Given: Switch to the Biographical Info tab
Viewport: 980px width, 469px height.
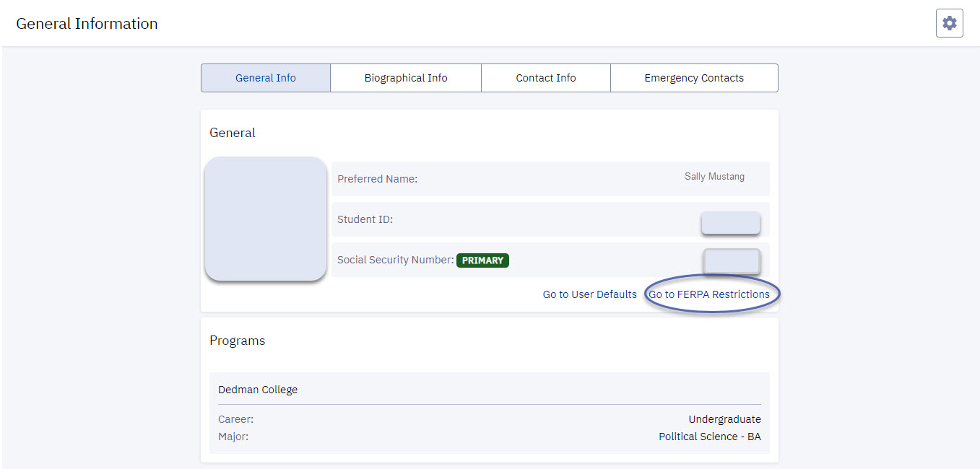Looking at the screenshot, I should (405, 78).
